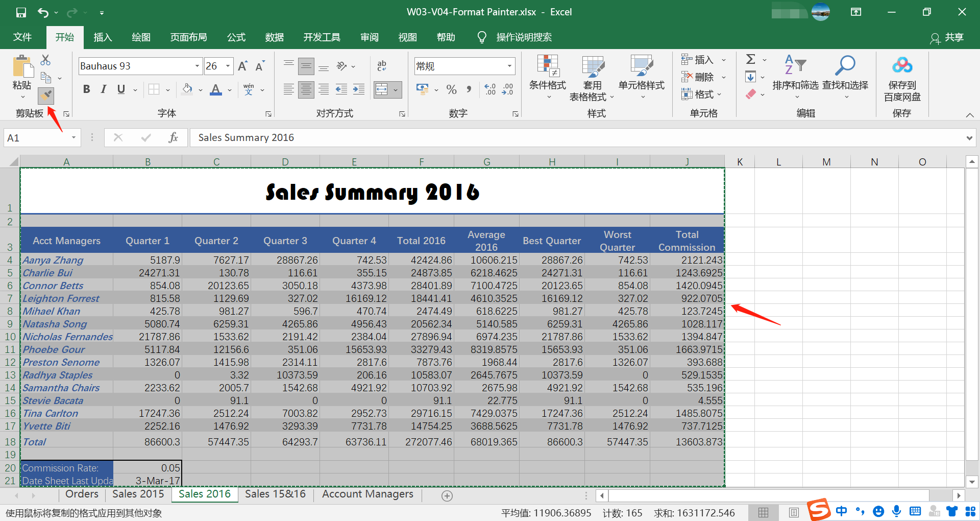This screenshot has width=980, height=521.
Task: Open the number format dropdown
Action: click(x=509, y=66)
